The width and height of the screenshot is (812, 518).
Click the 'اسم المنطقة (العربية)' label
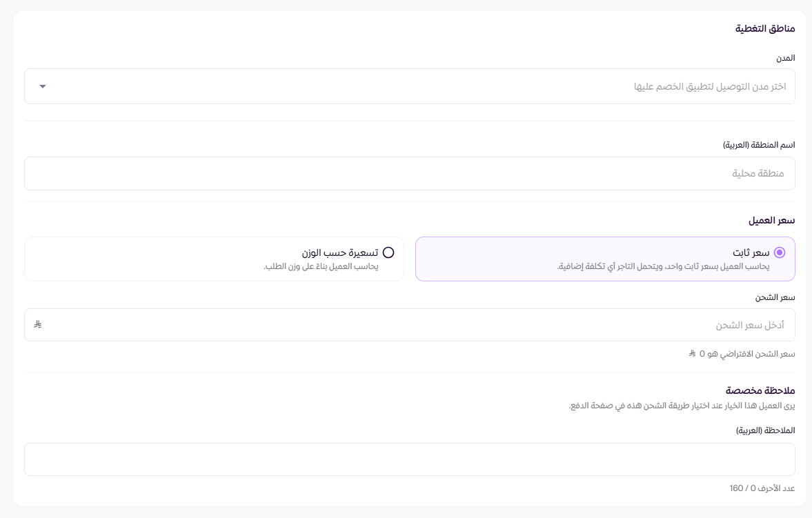click(x=759, y=145)
